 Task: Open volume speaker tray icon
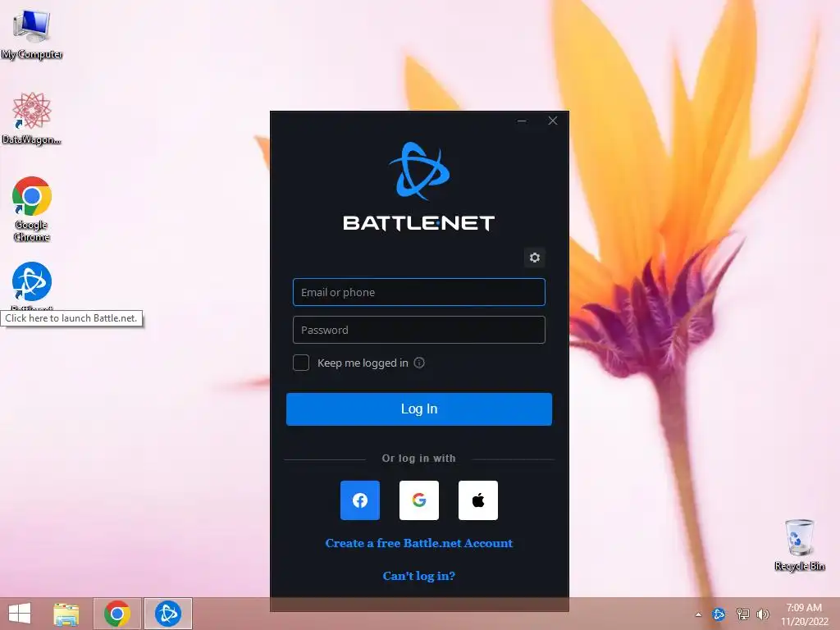coord(763,614)
